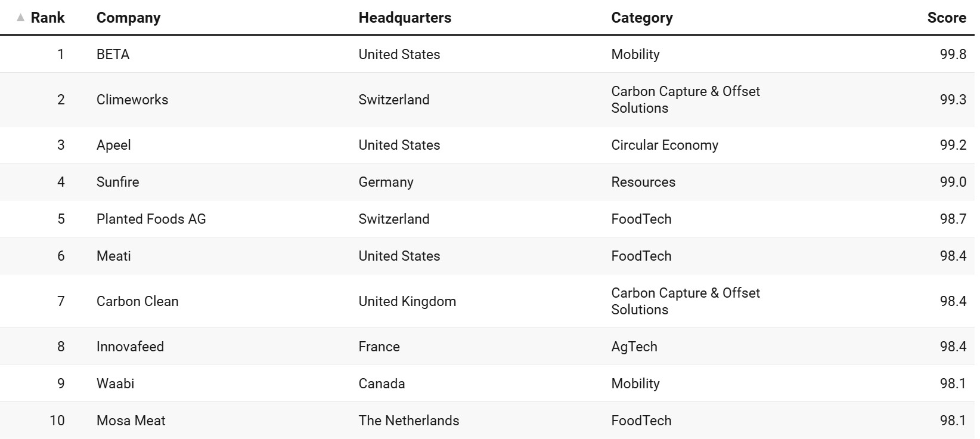Screen dimensions: 980x439
Task: Sort by Headquarters column header
Action: coord(405,18)
